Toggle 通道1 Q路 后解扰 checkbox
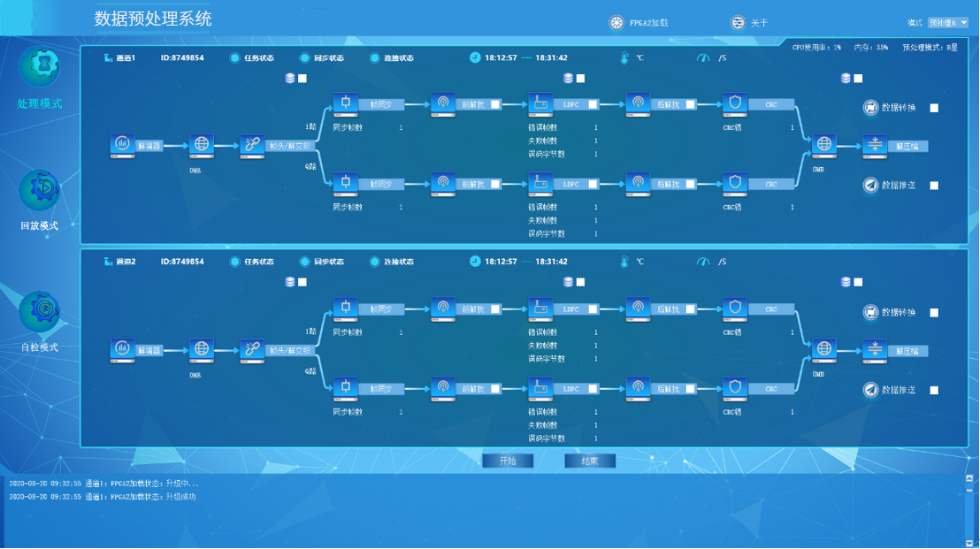Screen dimensions: 980x549 point(691,185)
